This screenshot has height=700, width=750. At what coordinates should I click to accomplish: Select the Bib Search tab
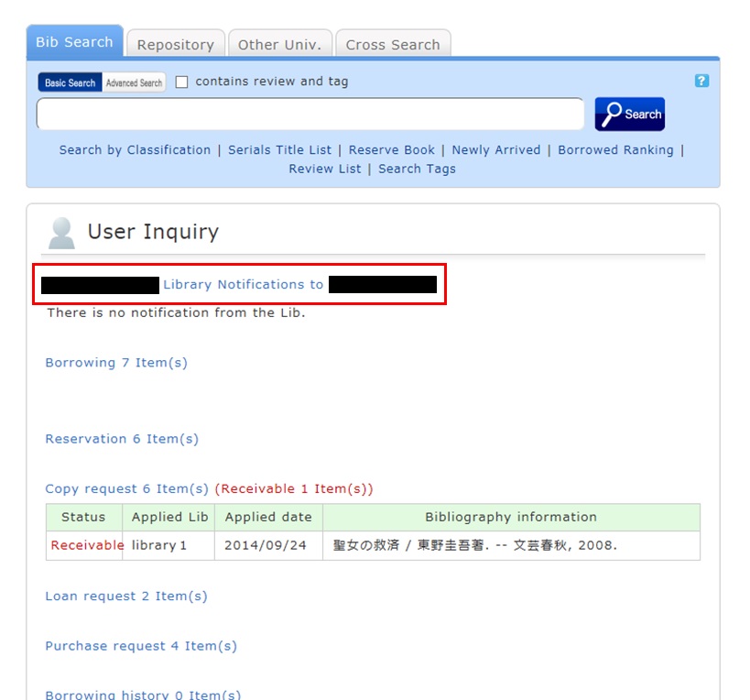pyautogui.click(x=74, y=42)
